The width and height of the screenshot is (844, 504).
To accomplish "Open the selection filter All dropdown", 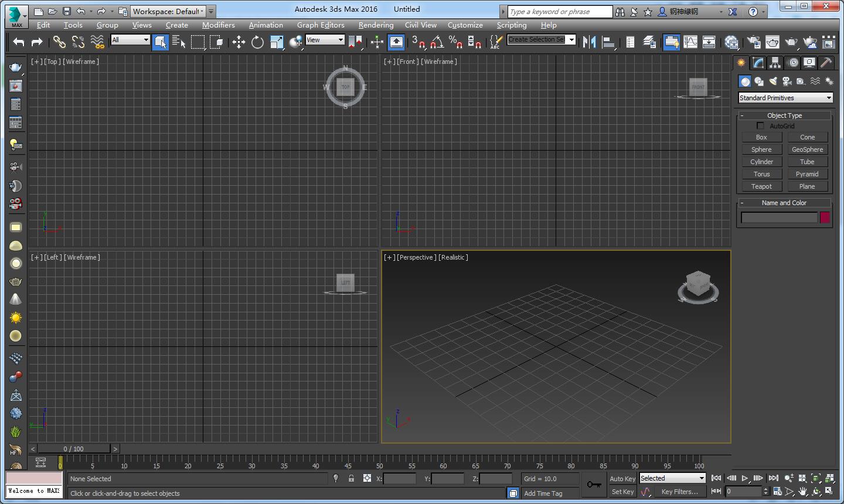I will tap(130, 40).
